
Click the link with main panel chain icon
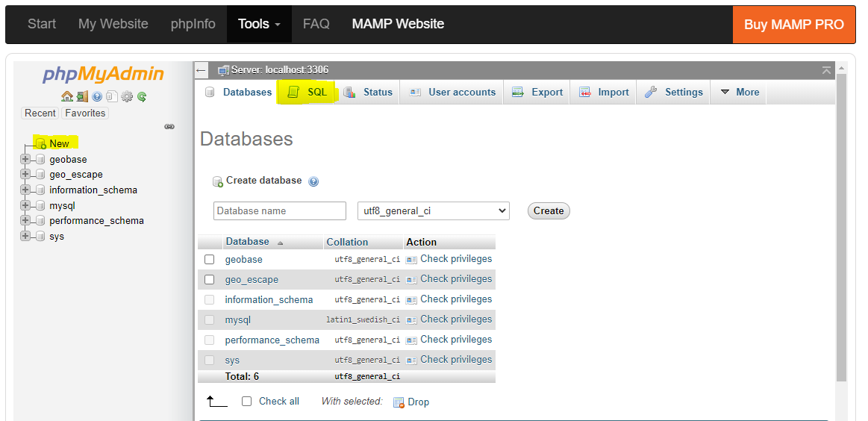click(x=169, y=127)
